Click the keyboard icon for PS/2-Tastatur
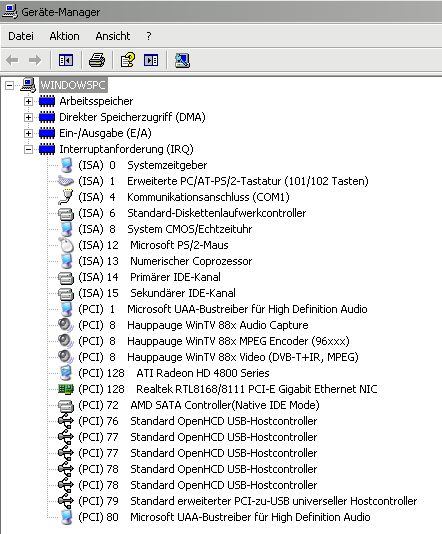This screenshot has width=442, height=534. [x=66, y=181]
